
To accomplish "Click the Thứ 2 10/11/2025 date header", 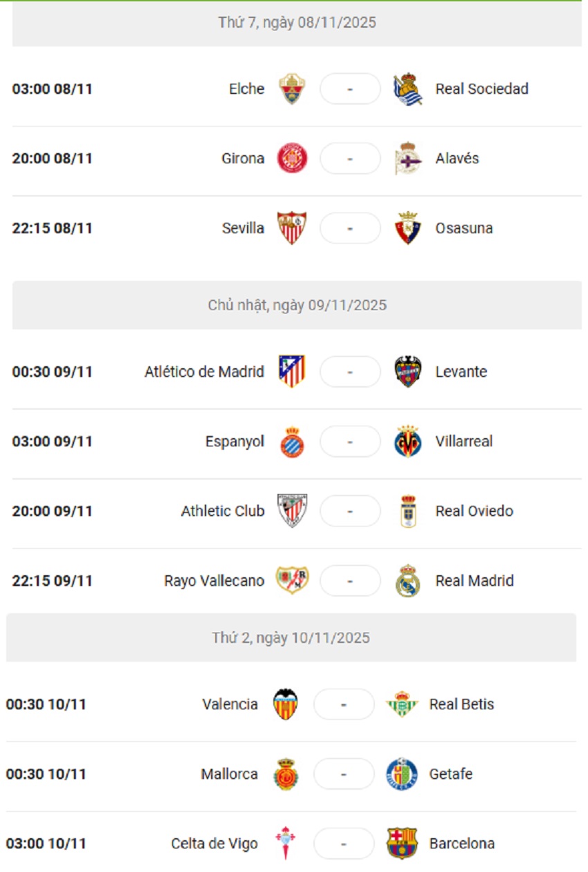I will click(x=291, y=637).
